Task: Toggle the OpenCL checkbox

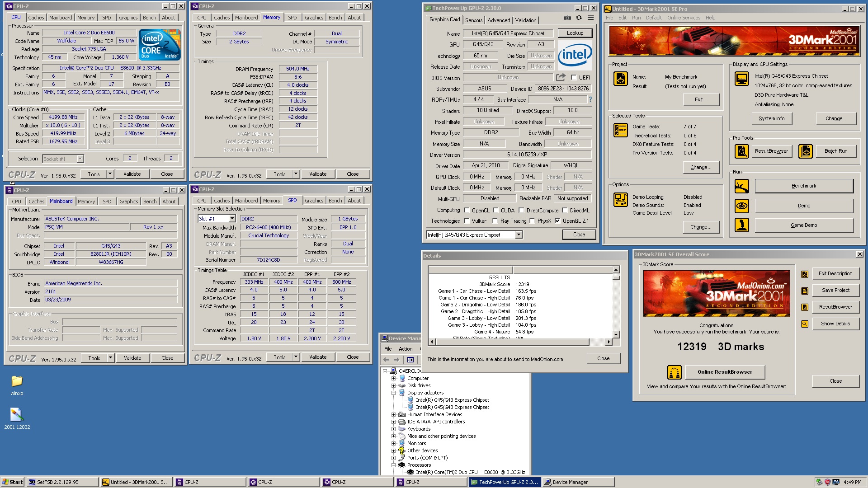Action: [467, 210]
